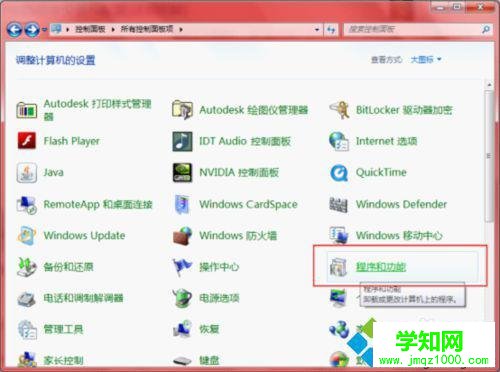The height and width of the screenshot is (372, 500).
Task: Open the 程序和功能 icon
Action: [339, 267]
